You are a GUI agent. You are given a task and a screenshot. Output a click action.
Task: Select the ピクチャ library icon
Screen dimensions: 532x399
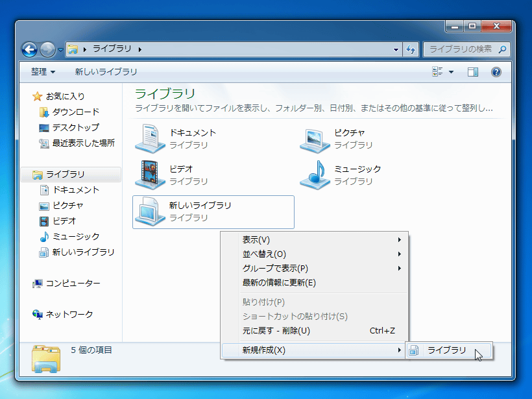(315, 139)
